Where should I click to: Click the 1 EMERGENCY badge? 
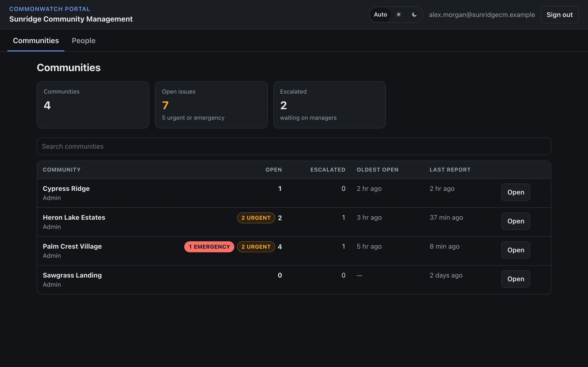[209, 247]
